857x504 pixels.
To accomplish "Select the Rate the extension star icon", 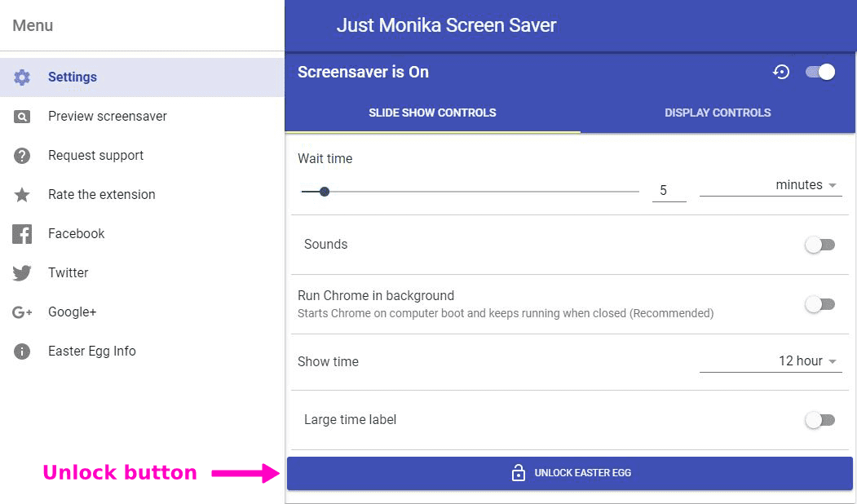I will coord(23,194).
